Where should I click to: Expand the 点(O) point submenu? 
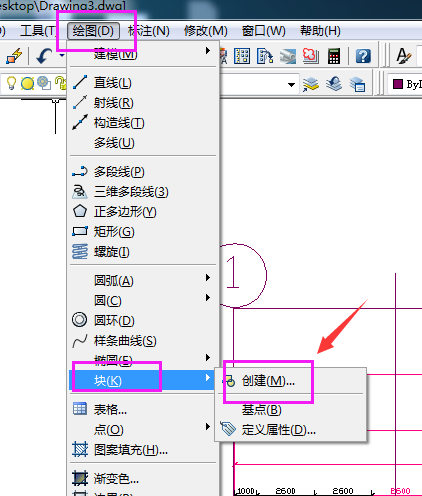point(143,429)
